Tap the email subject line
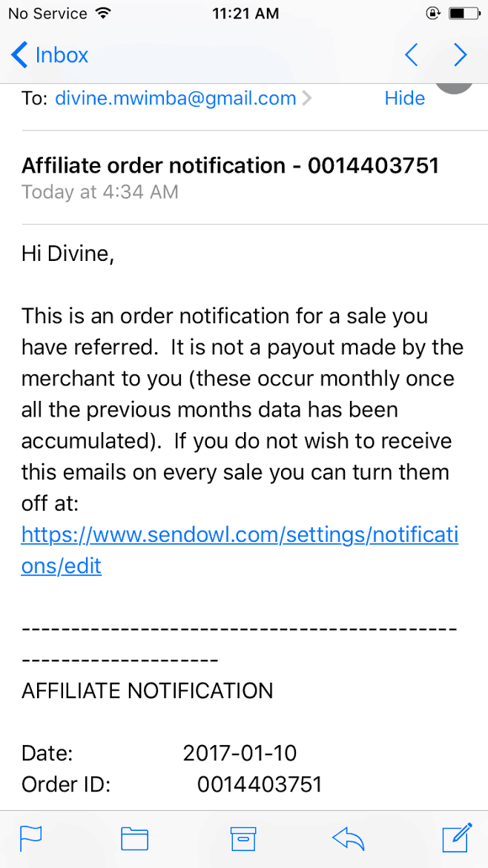 230,165
